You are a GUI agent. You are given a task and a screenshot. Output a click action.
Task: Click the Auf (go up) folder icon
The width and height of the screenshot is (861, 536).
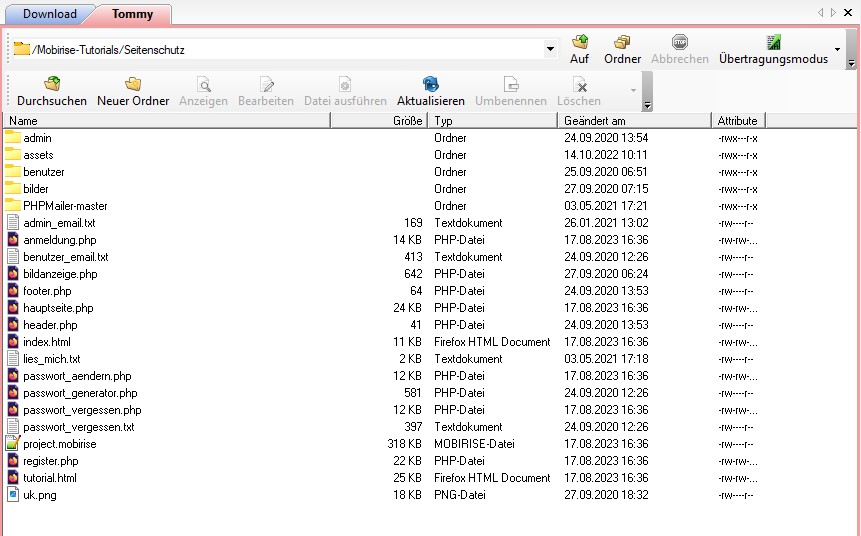[579, 43]
